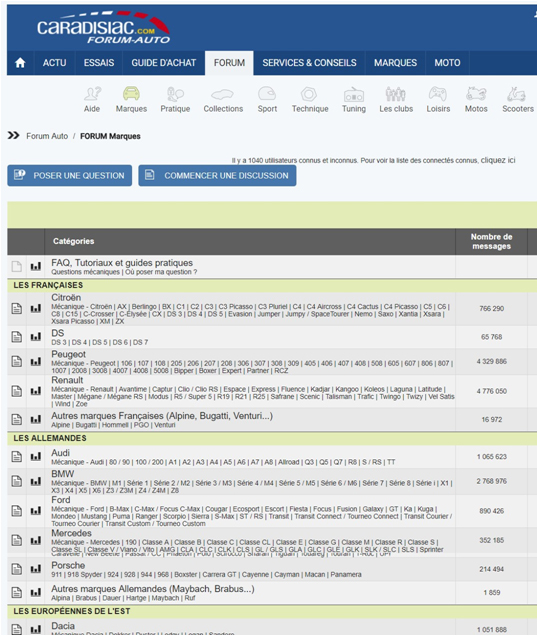Click the home icon in navigation bar
Image resolution: width=538 pixels, height=636 pixels.
point(20,63)
